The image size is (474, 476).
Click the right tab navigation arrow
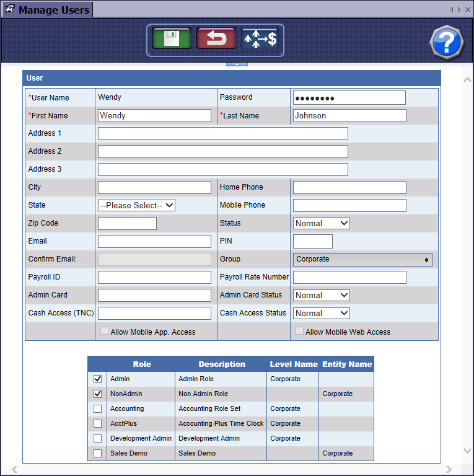[x=459, y=10]
